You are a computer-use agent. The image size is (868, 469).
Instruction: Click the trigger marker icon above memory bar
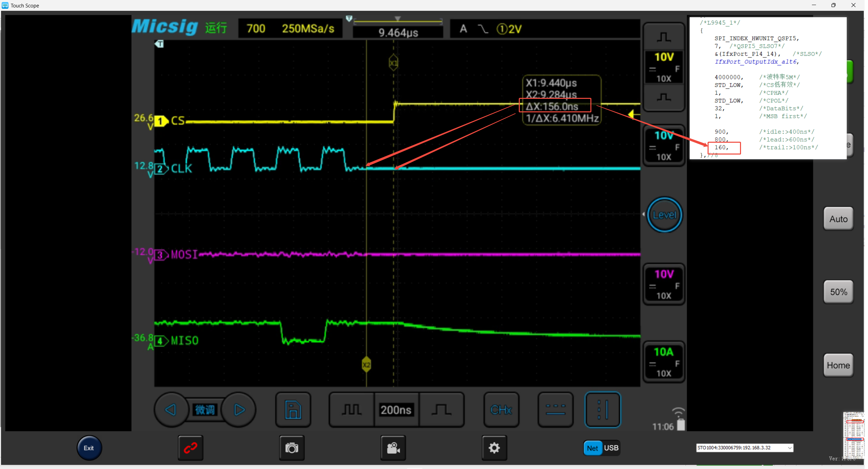point(349,19)
